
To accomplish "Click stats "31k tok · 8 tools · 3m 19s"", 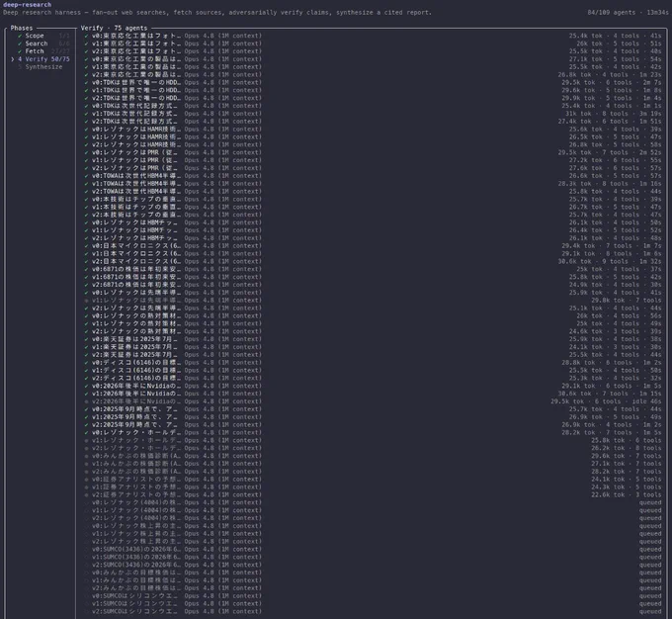I will (614, 114).
